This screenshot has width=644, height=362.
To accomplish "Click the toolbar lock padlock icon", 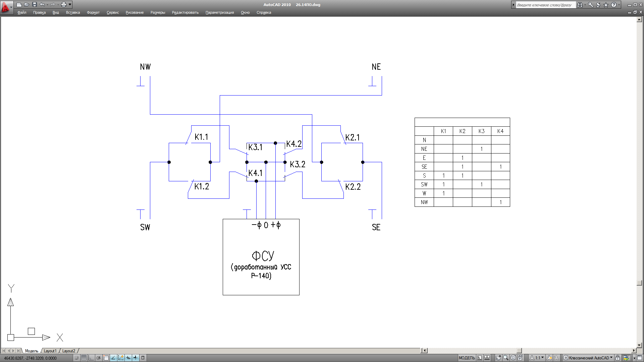I will point(618,358).
